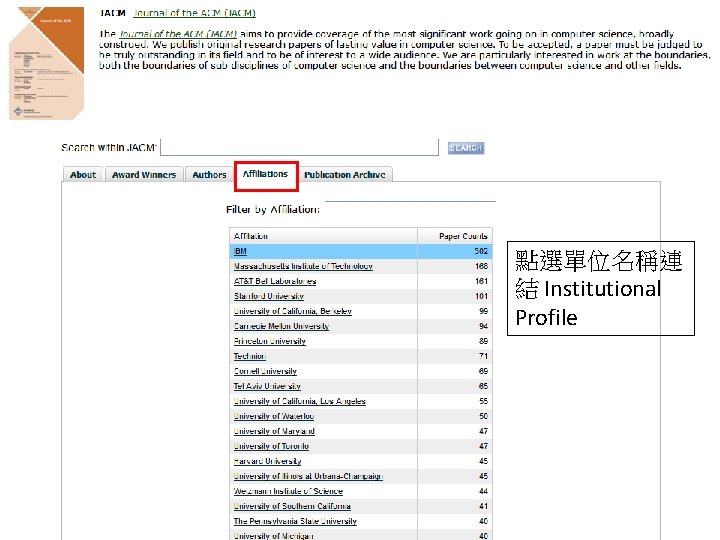The image size is (720, 540).
Task: Open University of Illinois at Urbana-Champaign link
Action: coord(308,476)
